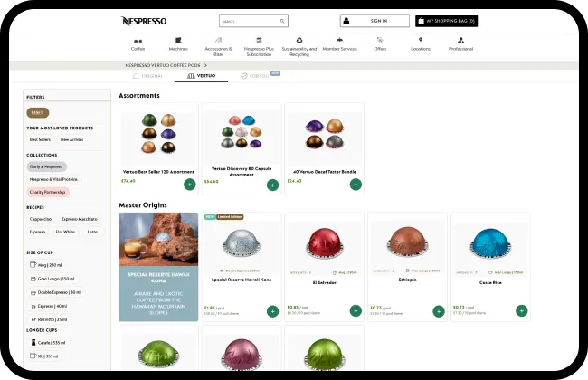Select the Cappuccino recipe filter
Screen dimensions: 588x380
pos(41,219)
